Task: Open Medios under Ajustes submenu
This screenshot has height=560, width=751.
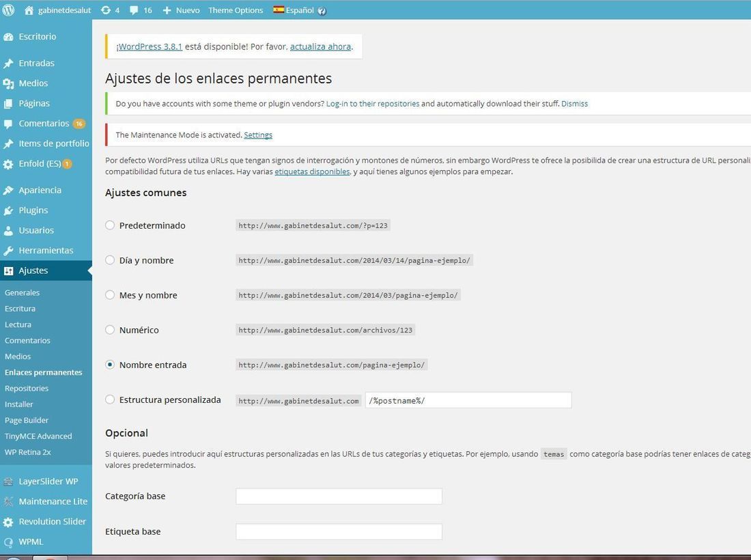Action: pos(18,356)
